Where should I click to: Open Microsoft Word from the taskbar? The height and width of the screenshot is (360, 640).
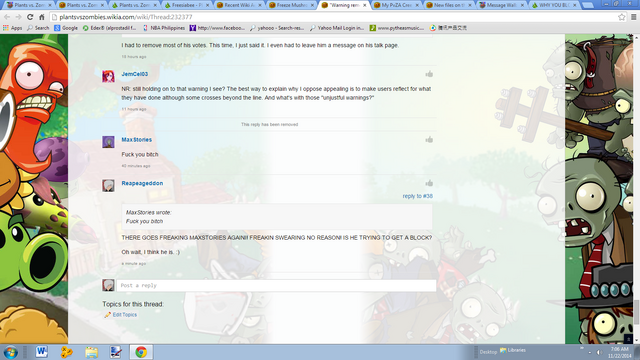pos(41,352)
